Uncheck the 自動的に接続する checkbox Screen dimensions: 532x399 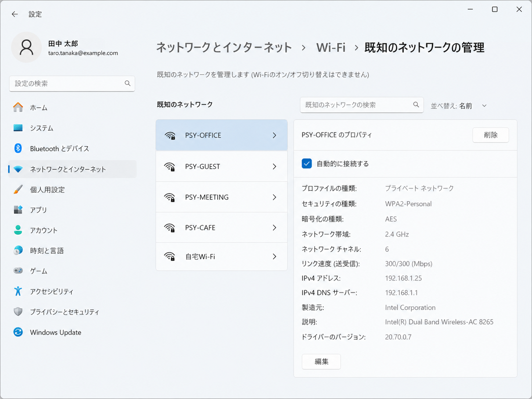point(307,163)
